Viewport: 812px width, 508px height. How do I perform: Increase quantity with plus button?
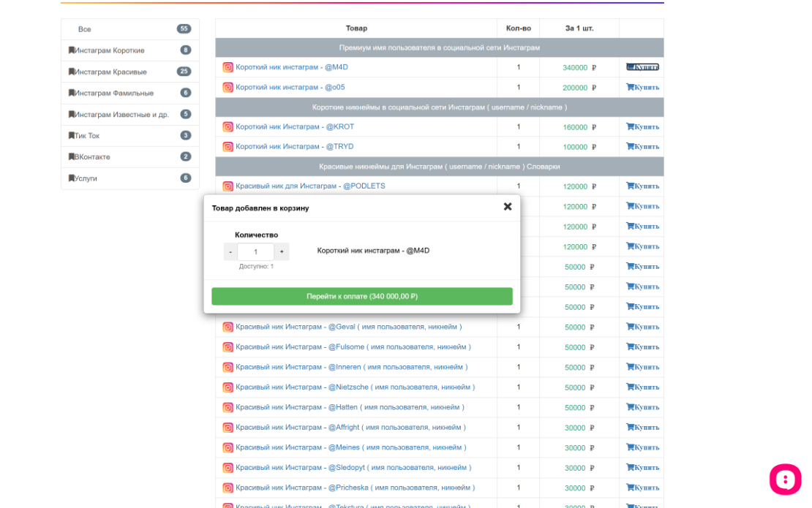point(282,252)
